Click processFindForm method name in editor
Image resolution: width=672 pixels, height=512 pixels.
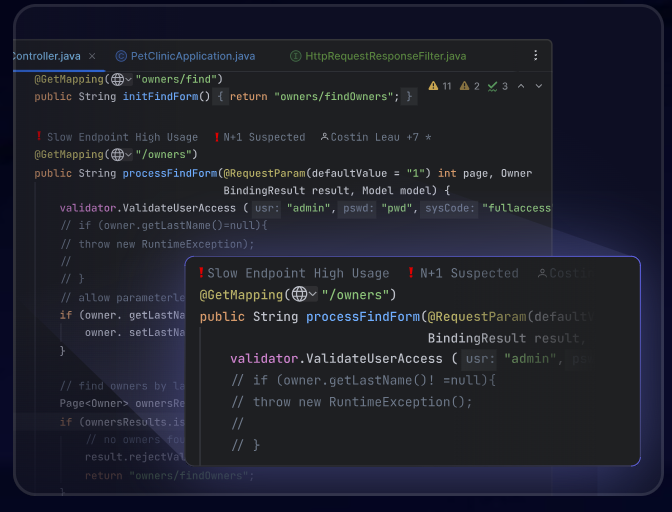tap(170, 173)
